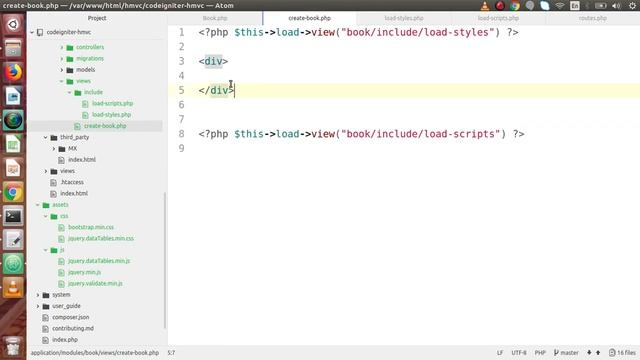
Task: Collapse the assets folder
Action: tap(38, 205)
